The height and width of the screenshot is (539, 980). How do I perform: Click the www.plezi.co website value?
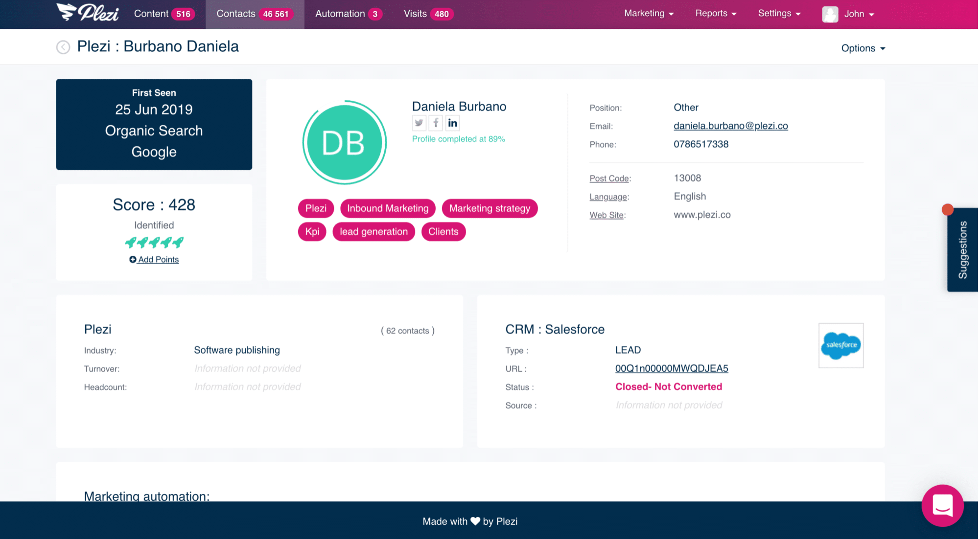tap(702, 215)
